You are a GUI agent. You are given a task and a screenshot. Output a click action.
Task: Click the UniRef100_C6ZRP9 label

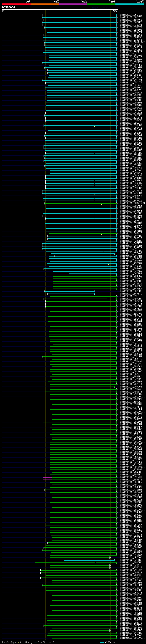[131, 273]
